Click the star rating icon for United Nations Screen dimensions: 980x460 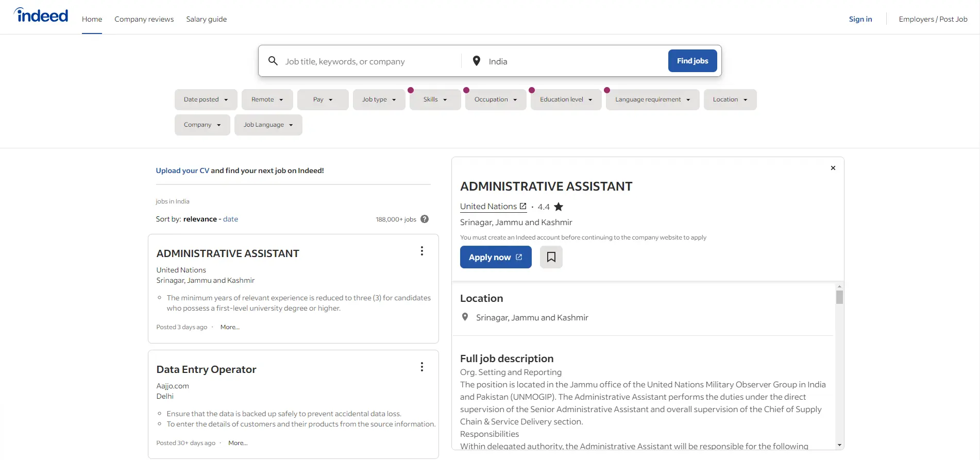(x=559, y=207)
